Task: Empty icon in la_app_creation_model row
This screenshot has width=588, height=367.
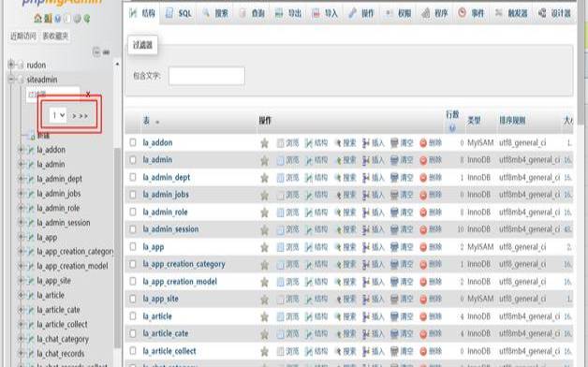Action: click(x=394, y=282)
